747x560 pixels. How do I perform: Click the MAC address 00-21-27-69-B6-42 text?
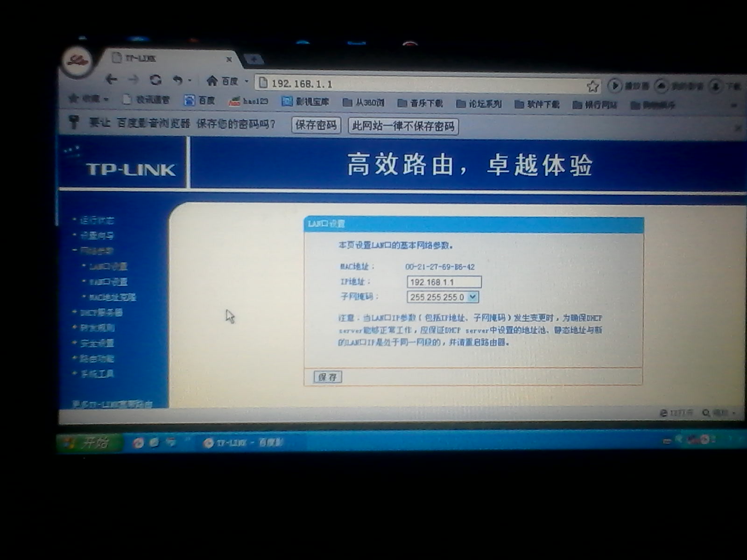pyautogui.click(x=440, y=267)
